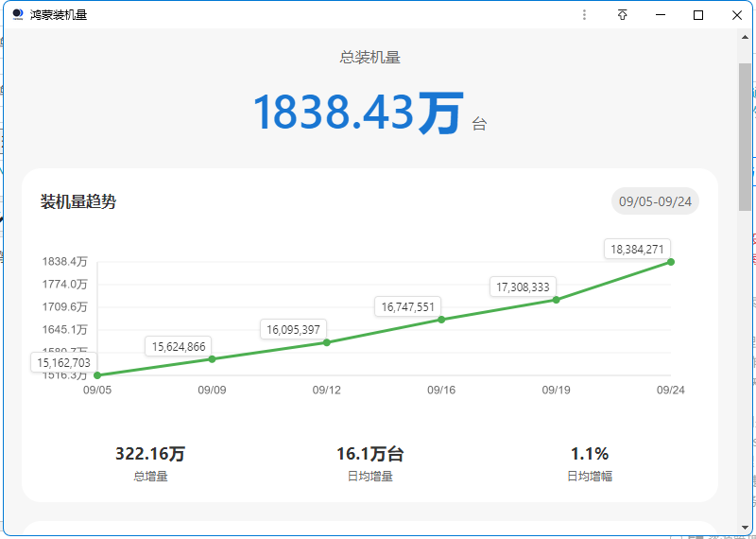
Task: Click the 09/16 data point on chart
Action: click(x=441, y=320)
